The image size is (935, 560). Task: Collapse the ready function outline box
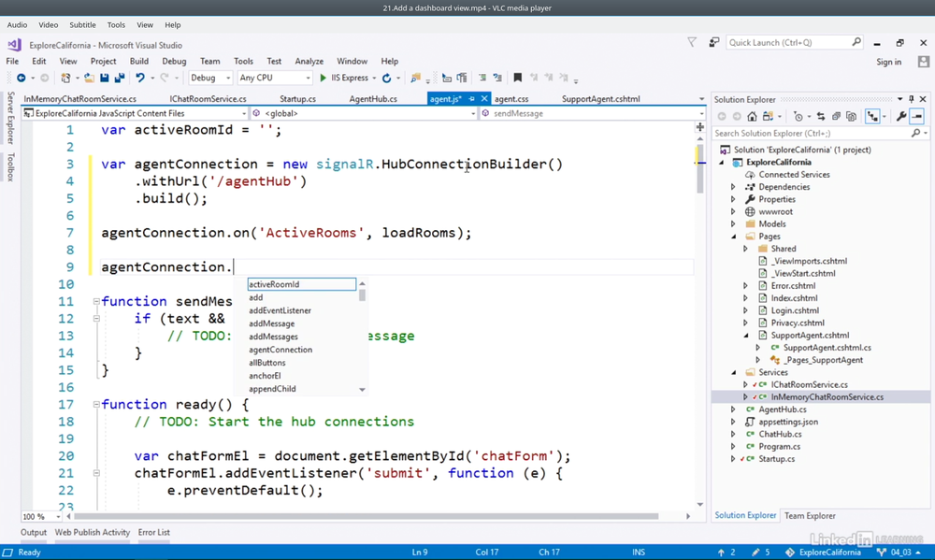pos(96,405)
